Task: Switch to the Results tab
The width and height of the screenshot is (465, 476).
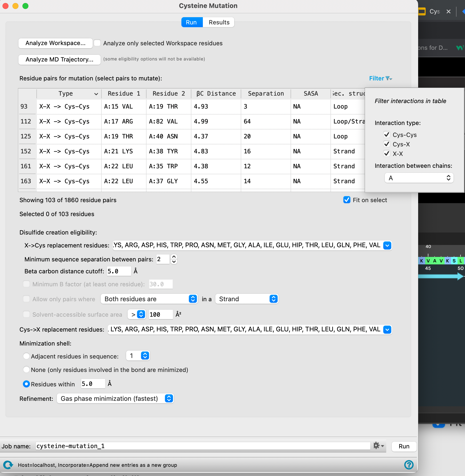Action: click(219, 22)
